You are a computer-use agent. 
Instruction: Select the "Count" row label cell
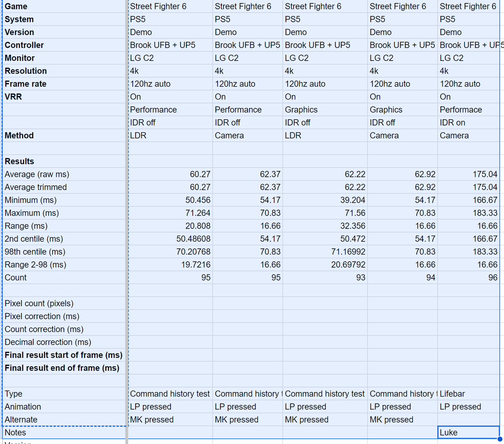point(63,277)
